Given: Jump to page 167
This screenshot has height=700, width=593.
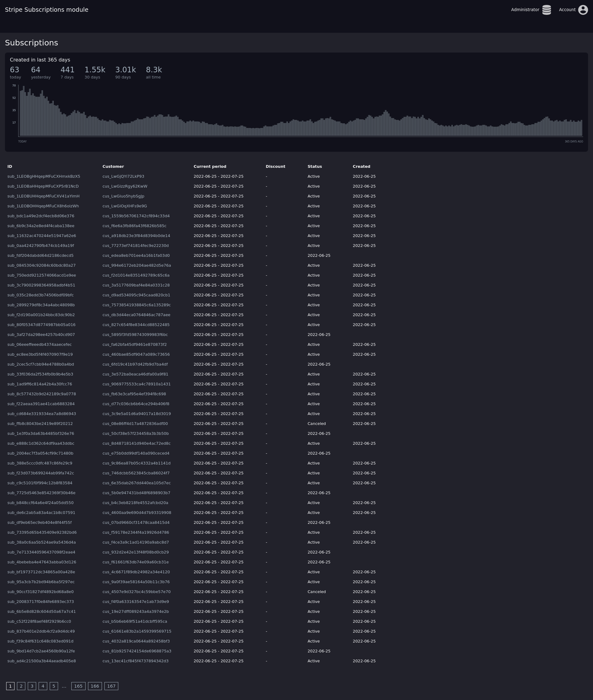Looking at the screenshot, I should click(x=111, y=686).
